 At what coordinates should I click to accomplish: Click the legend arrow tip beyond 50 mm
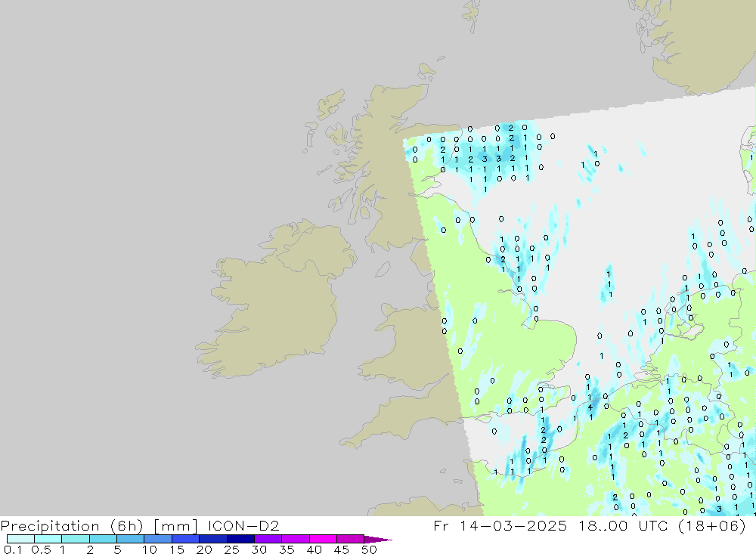tap(379, 540)
